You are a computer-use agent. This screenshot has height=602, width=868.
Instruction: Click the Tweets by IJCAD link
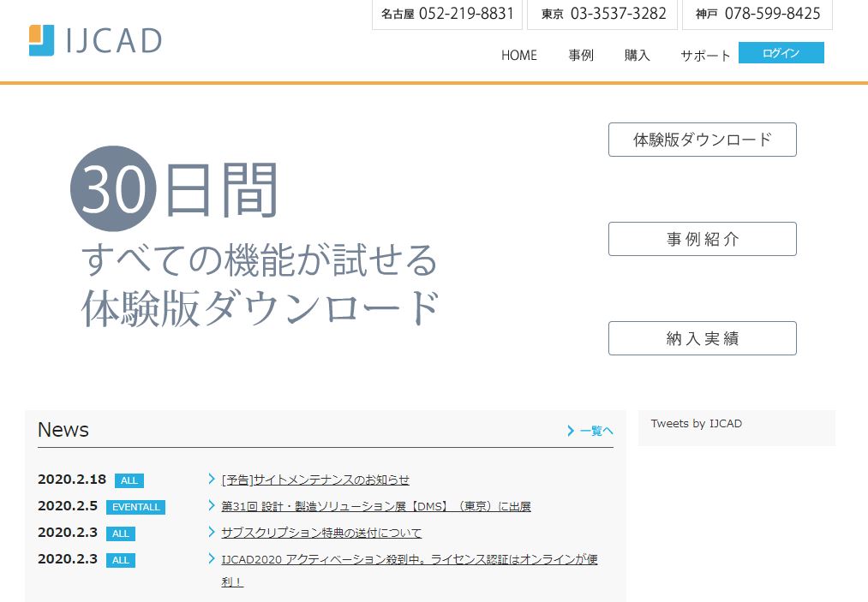point(696,424)
